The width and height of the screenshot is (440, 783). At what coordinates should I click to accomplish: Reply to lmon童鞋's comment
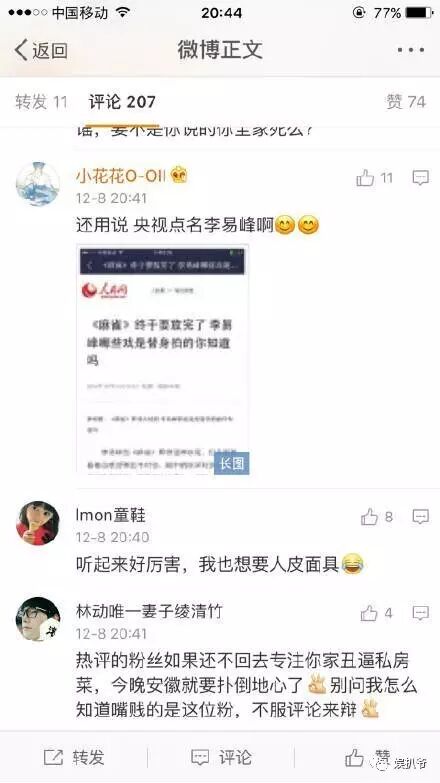[x=421, y=517]
